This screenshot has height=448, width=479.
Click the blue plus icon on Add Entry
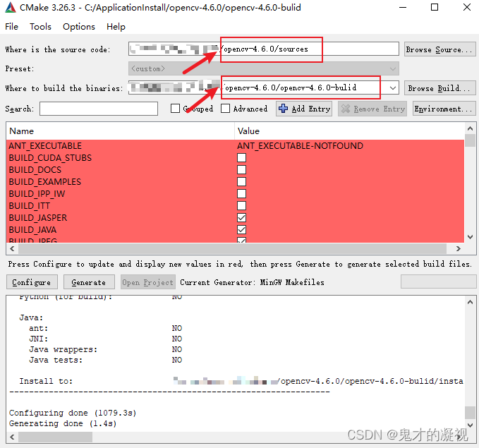[x=283, y=109]
